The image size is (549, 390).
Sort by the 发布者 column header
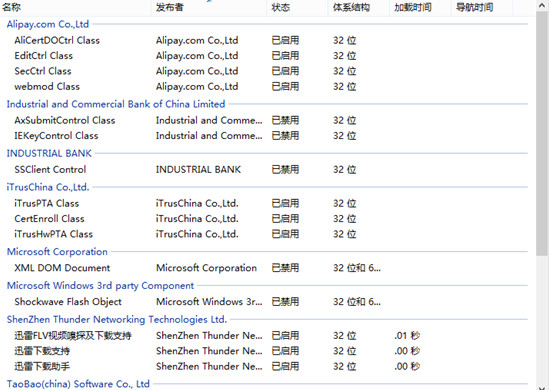coord(209,7)
